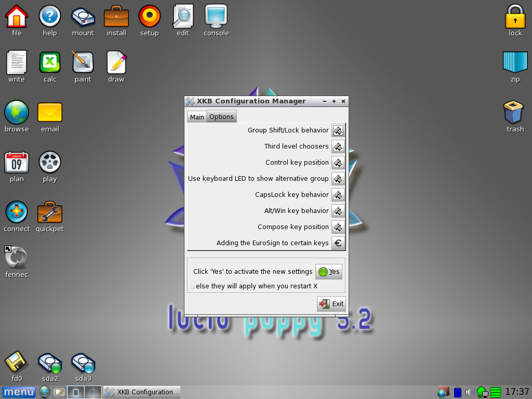Screen dimensions: 532x399
Task: Open keyboard LED alternative group settings button
Action: coord(338,179)
